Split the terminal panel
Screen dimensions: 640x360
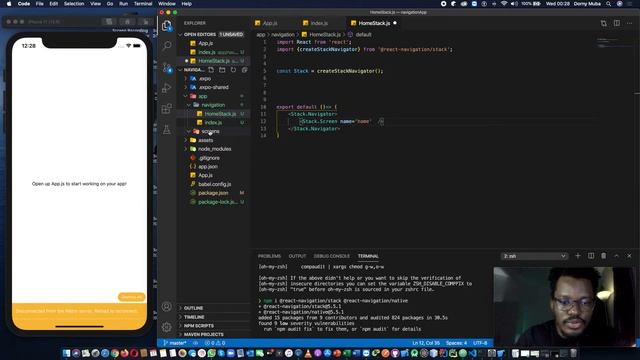click(591, 256)
